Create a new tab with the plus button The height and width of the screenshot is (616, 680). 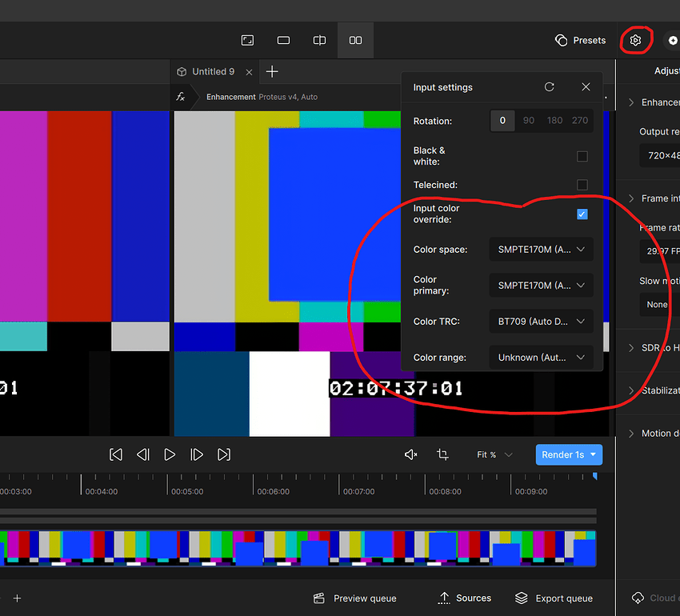pos(271,71)
